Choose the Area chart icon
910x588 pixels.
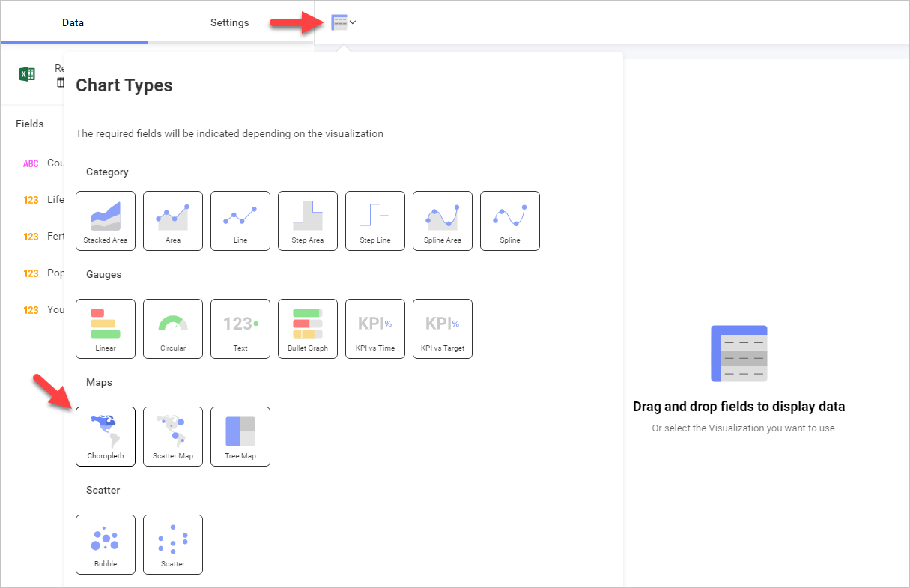(173, 220)
